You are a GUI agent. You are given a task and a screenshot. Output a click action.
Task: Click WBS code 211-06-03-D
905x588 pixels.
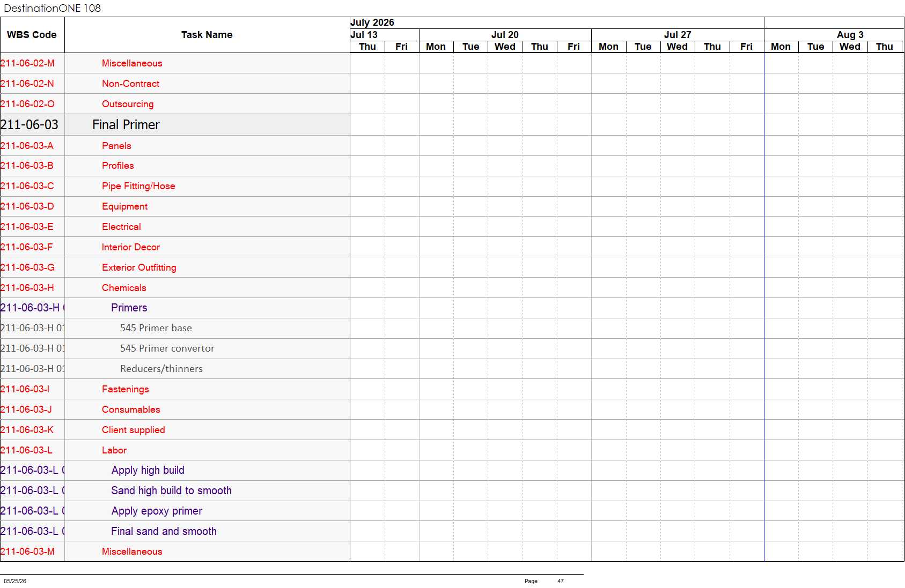(x=27, y=206)
